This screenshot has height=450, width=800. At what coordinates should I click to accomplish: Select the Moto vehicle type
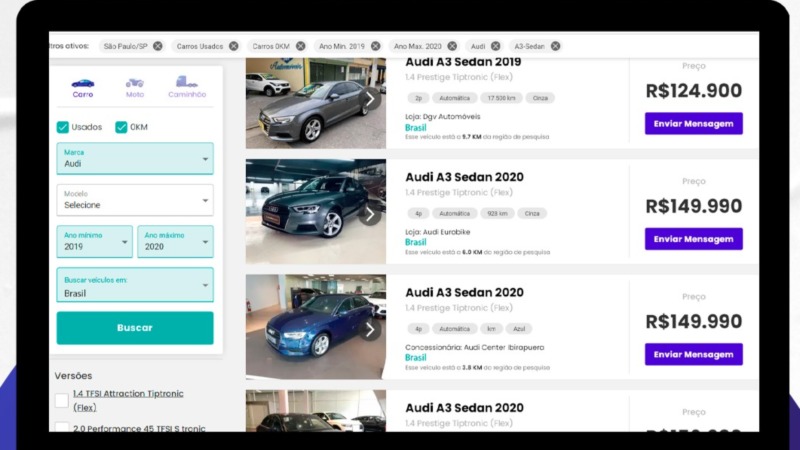point(135,88)
